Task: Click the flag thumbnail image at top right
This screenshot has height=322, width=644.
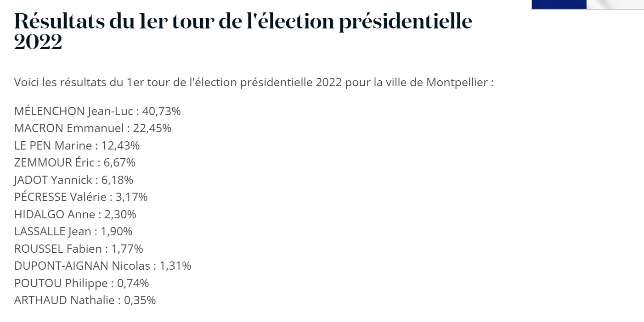Action: tap(587, 4)
